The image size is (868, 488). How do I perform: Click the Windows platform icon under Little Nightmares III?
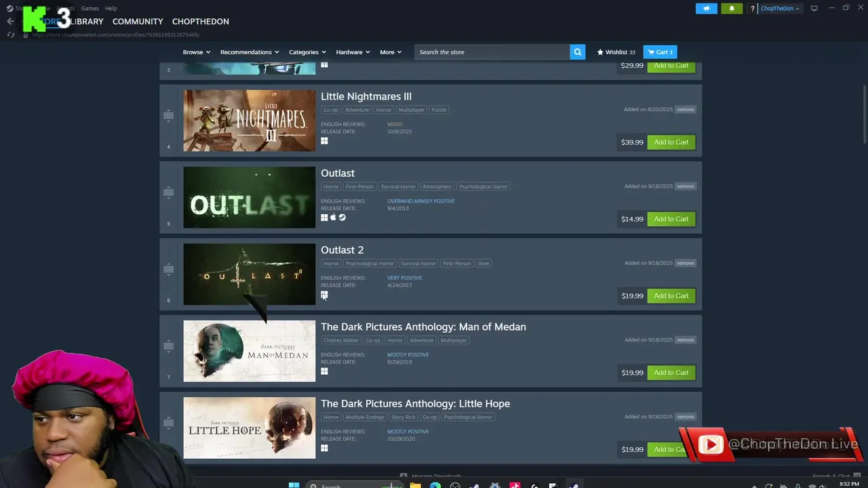324,141
